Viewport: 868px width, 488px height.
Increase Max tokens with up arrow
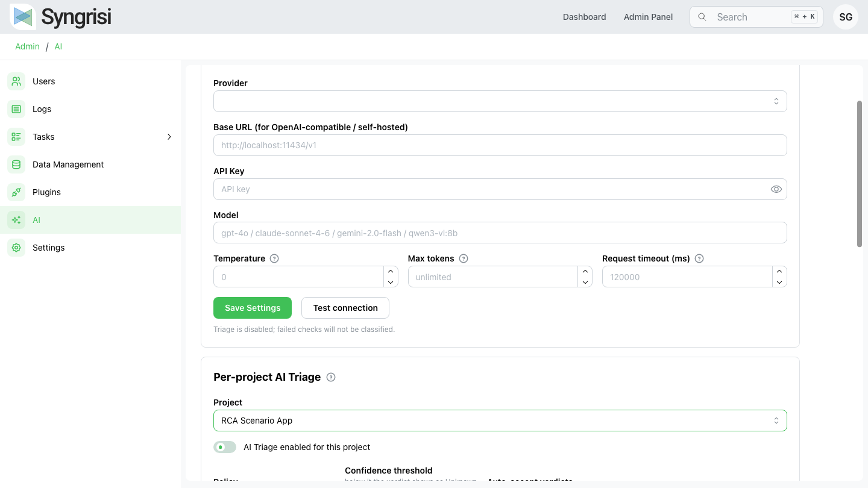585,272
